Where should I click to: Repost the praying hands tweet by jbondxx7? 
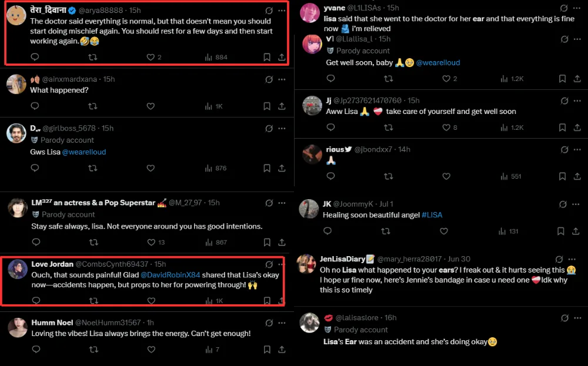[388, 176]
